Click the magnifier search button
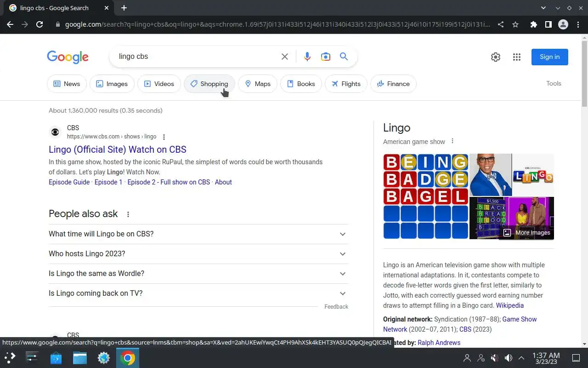 point(344,57)
